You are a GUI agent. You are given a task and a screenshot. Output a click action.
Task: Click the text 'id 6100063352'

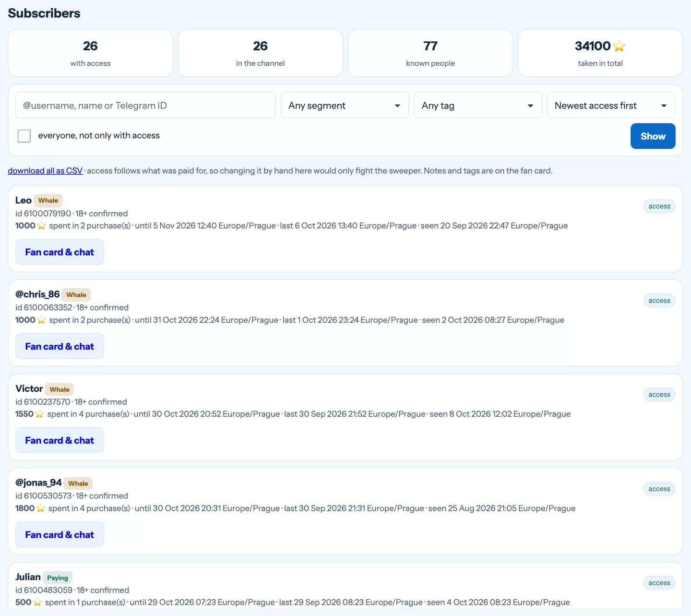click(x=44, y=308)
